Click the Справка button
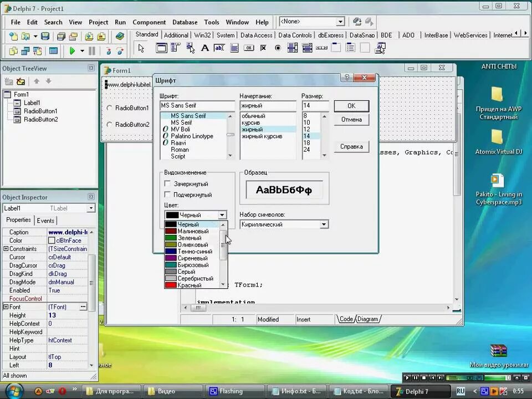The width and height of the screenshot is (532, 399). tap(351, 146)
